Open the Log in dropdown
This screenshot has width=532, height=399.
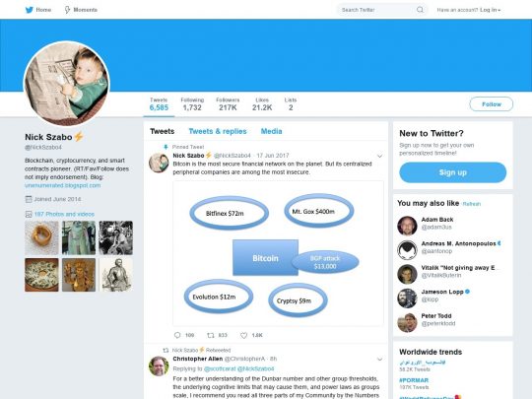click(491, 10)
